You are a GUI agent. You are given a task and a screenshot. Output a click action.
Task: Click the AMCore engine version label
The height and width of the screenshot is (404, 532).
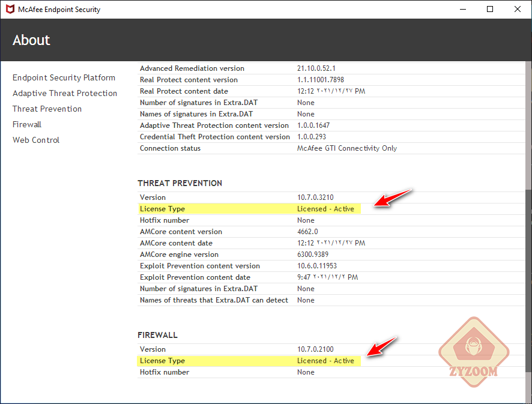(x=179, y=255)
